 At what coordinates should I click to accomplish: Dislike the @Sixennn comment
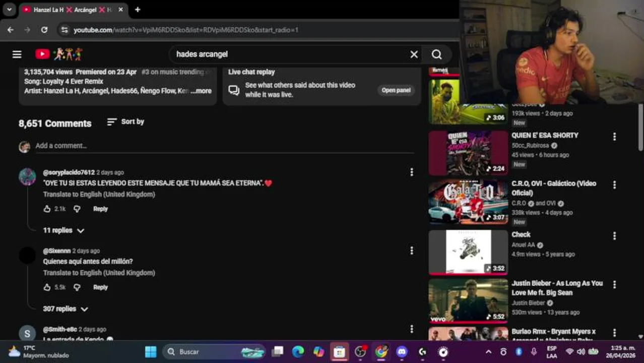pyautogui.click(x=77, y=287)
